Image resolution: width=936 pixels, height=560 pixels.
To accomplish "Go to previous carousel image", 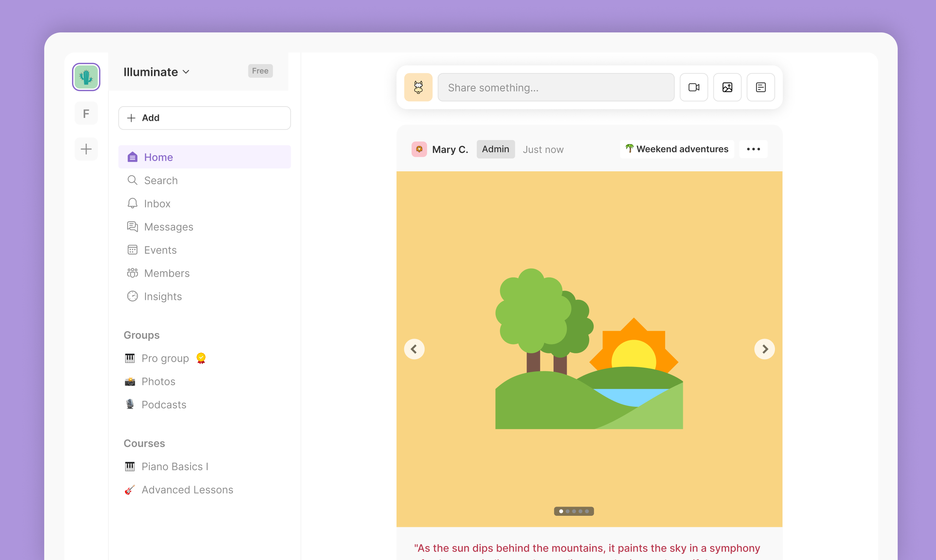I will point(414,349).
